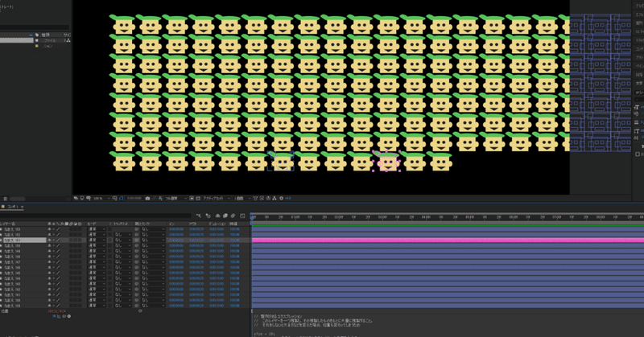Open composition mini-flowchart icon in timeline
644x337 pixels.
tap(199, 216)
